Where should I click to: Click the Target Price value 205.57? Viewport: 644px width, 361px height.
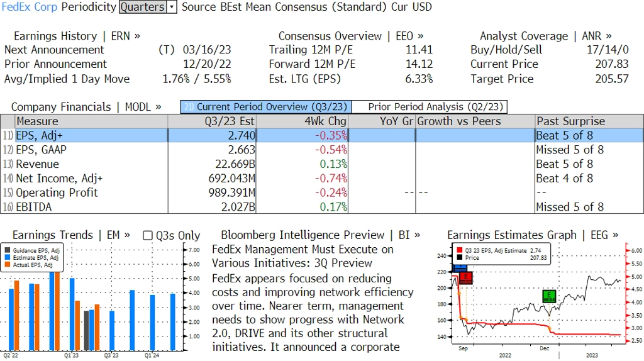(x=612, y=79)
